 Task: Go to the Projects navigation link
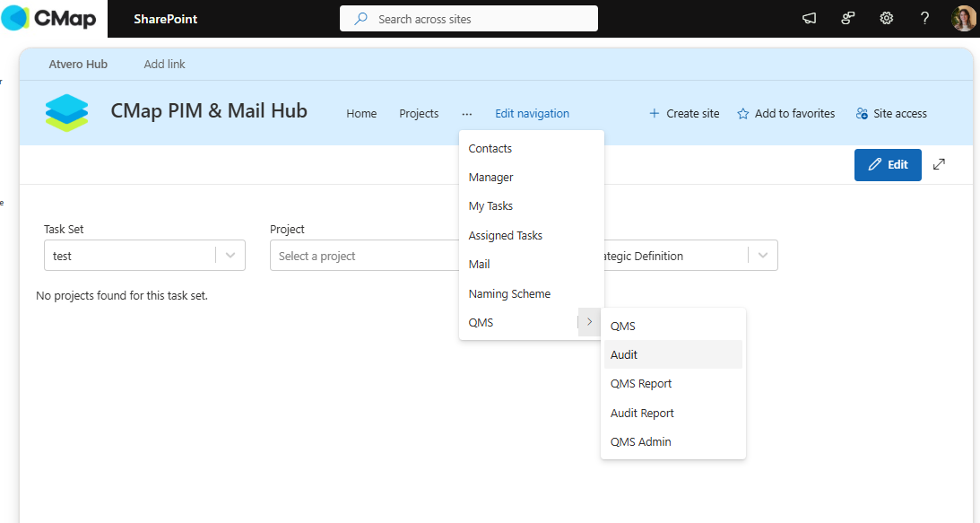point(419,114)
